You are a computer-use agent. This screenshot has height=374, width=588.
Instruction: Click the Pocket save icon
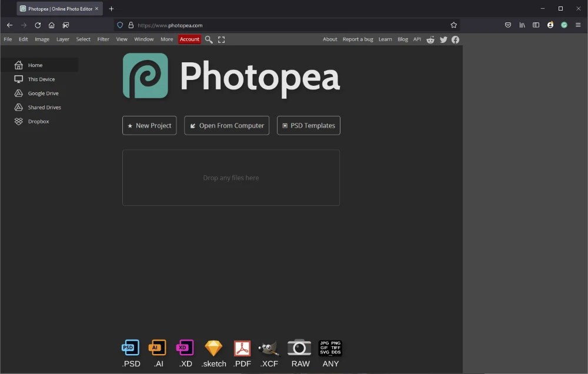point(508,25)
